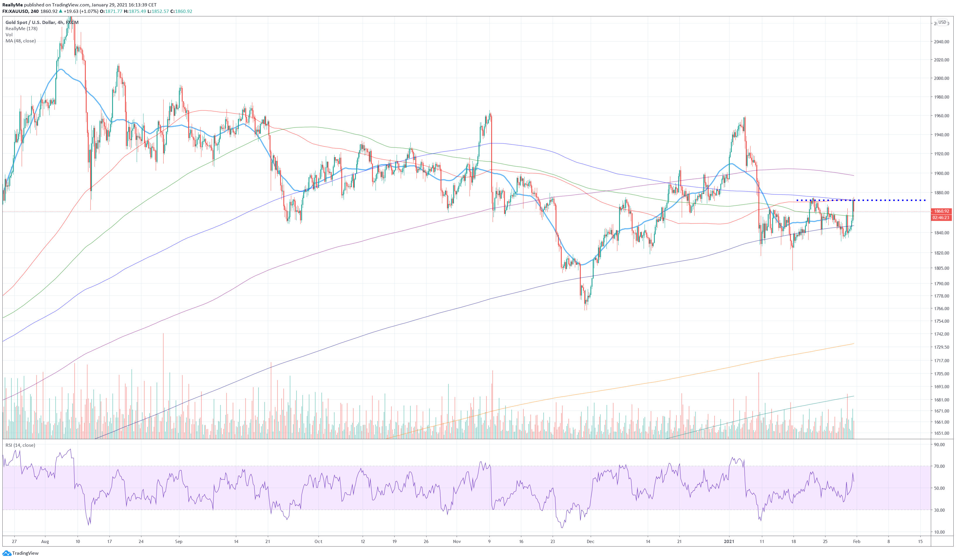This screenshot has height=560, width=956.
Task: Click the 2000.00 price axis label
Action: pos(941,78)
